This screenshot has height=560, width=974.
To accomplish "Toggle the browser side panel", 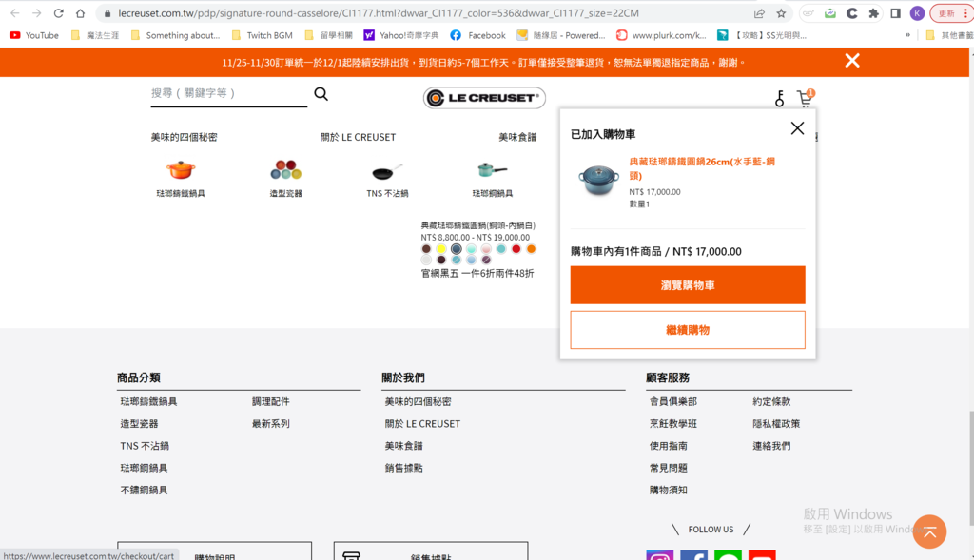I will [x=895, y=13].
